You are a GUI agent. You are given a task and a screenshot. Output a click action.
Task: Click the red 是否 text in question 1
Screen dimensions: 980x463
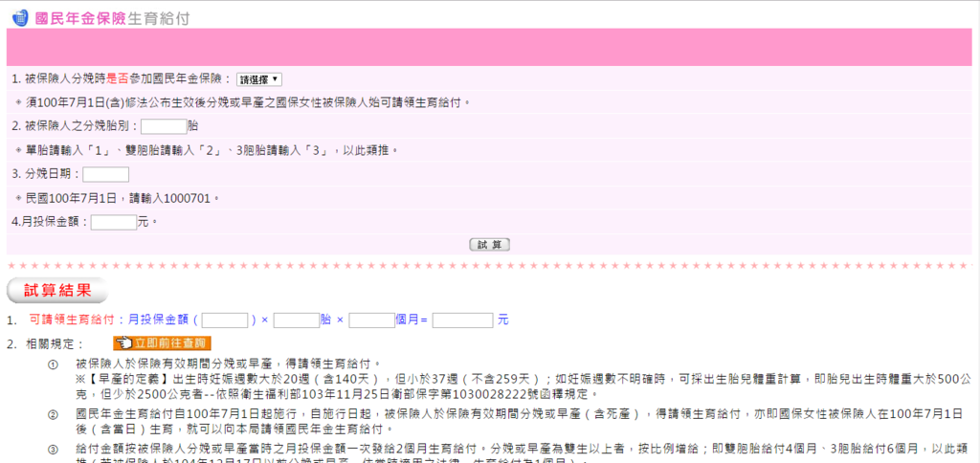coord(118,79)
